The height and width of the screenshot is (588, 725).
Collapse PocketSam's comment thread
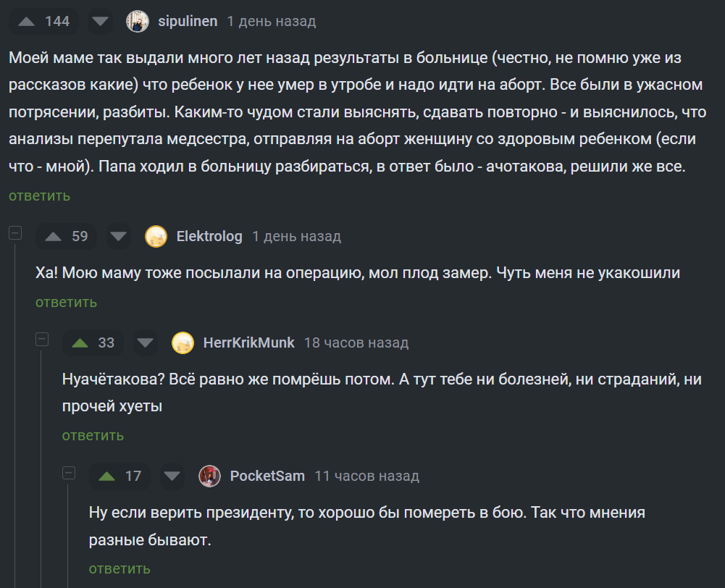pos(69,472)
